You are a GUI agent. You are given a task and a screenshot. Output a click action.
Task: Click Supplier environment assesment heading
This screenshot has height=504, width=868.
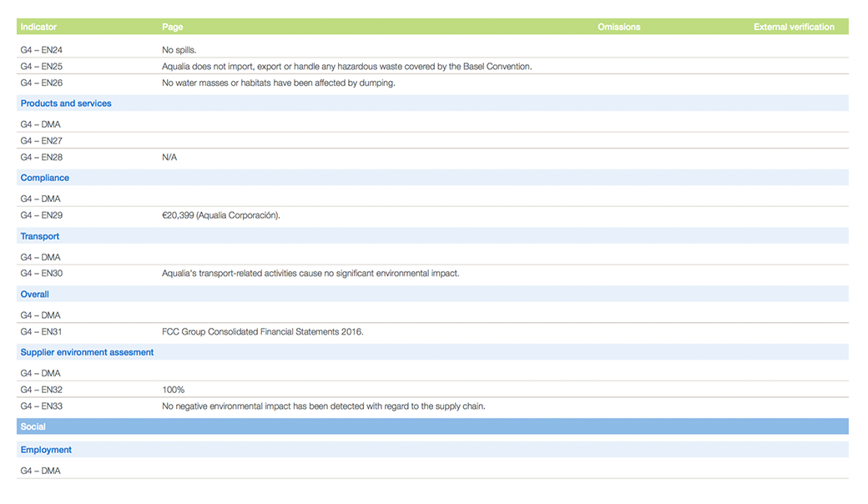[87, 352]
